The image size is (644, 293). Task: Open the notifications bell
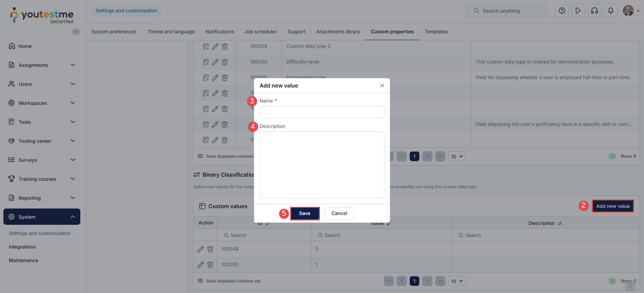tap(611, 11)
